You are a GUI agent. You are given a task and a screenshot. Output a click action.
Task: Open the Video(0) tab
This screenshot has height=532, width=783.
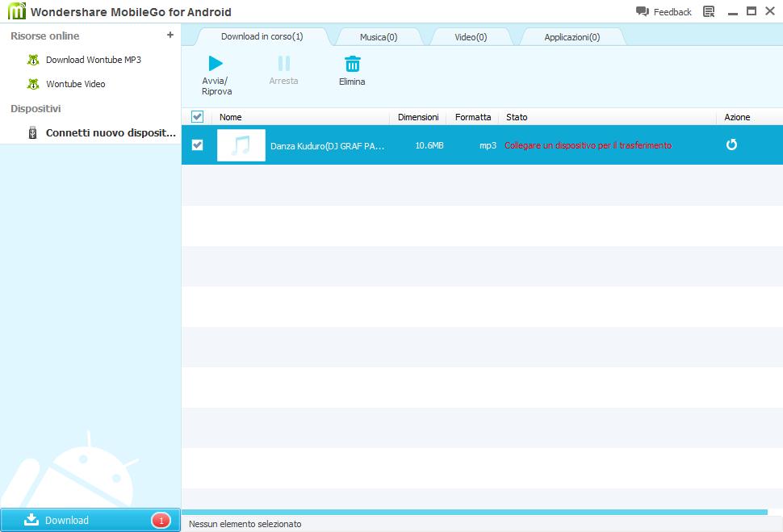471,37
